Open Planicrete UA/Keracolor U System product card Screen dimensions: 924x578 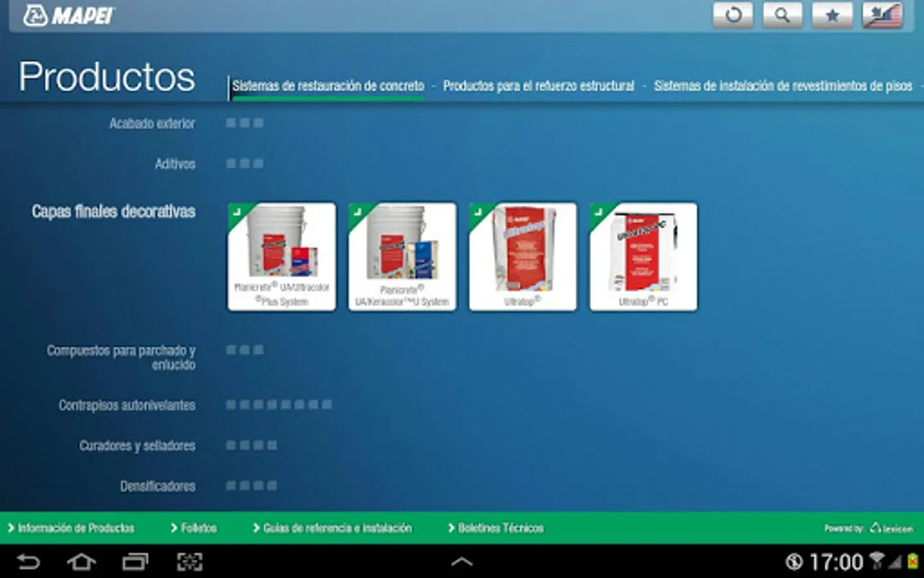[402, 257]
